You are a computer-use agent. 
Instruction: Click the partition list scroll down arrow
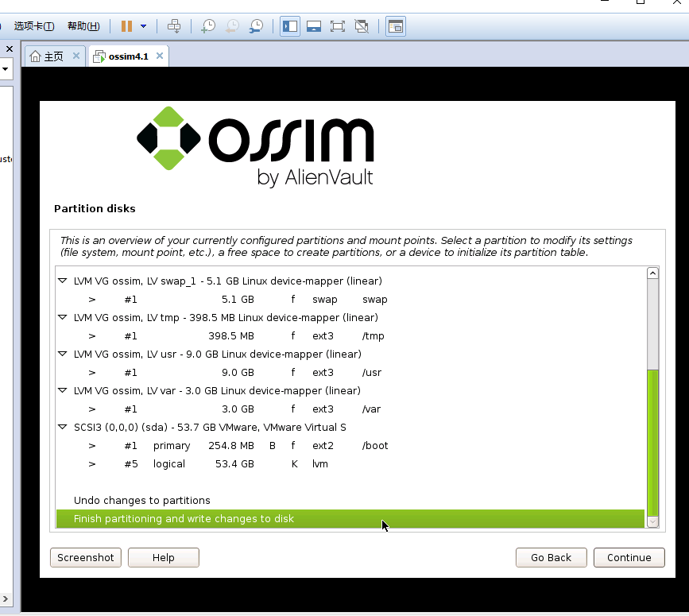click(x=653, y=521)
